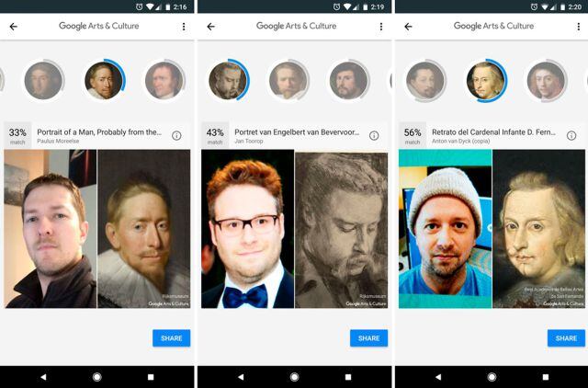The height and width of the screenshot is (388, 588).
Task: Open info icon for Anton van Dyck portrait
Action: coord(571,135)
